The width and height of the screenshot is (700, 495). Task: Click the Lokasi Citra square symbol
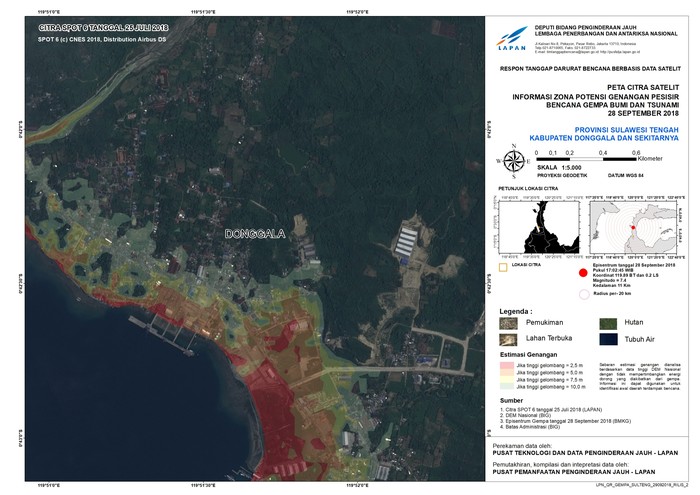(x=504, y=267)
